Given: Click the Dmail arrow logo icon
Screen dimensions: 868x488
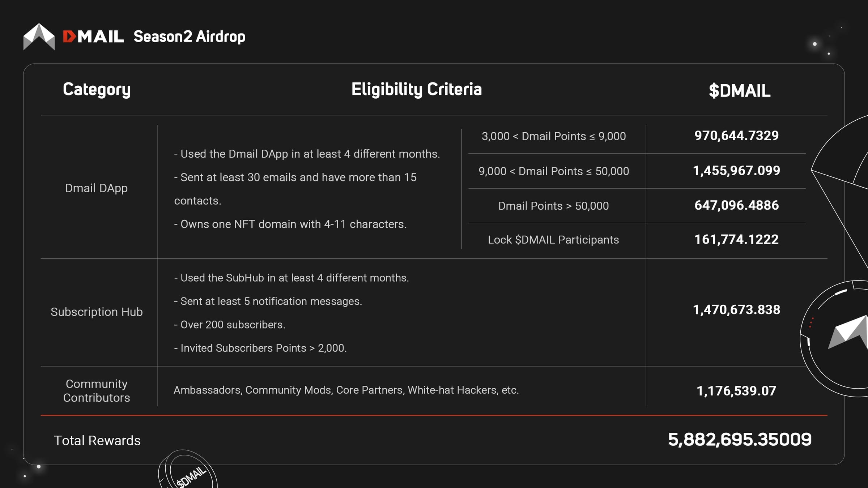Looking at the screenshot, I should (x=39, y=37).
